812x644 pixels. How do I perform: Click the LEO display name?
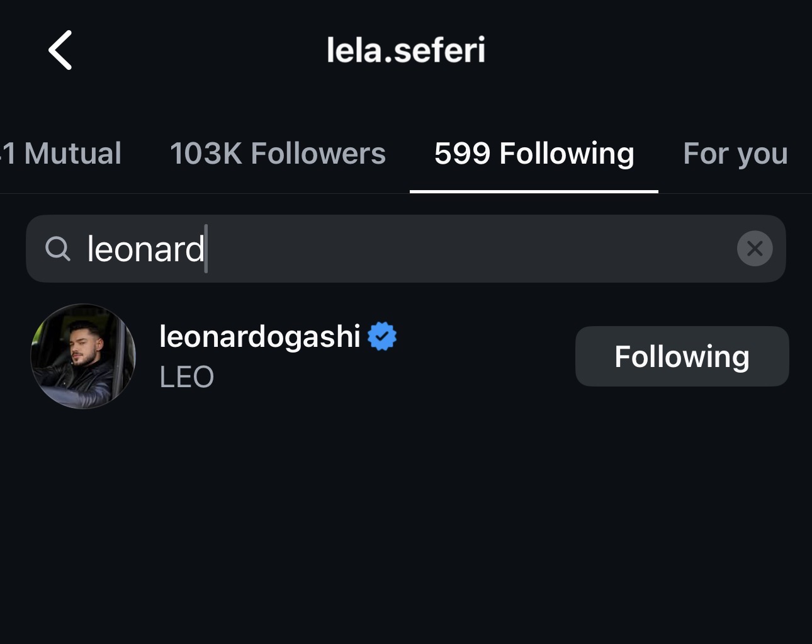pyautogui.click(x=187, y=377)
